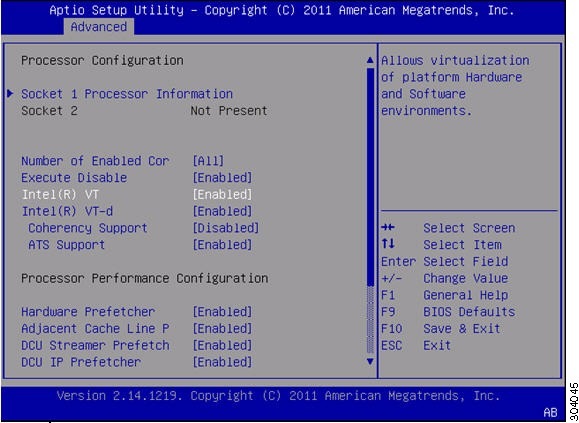
Task: Click the dotted scrollbar track below the thumb
Action: pyautogui.click(x=370, y=320)
